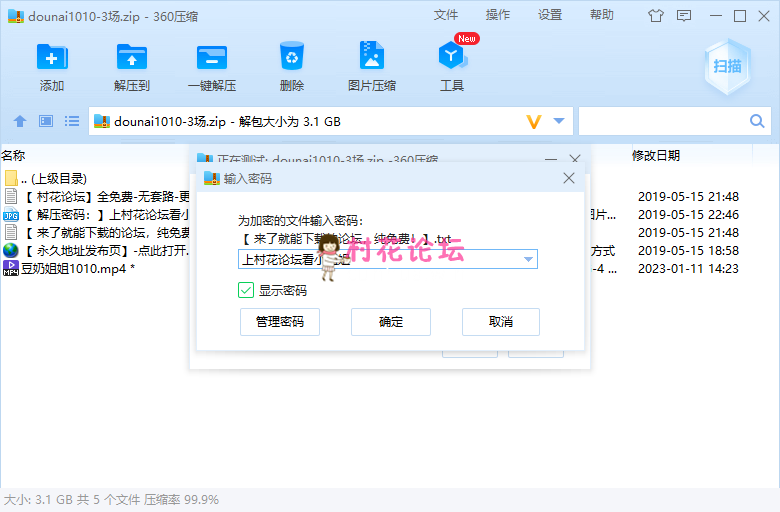Switch to thumbnail view icon
Viewport: 780px width, 512px height.
tap(46, 121)
